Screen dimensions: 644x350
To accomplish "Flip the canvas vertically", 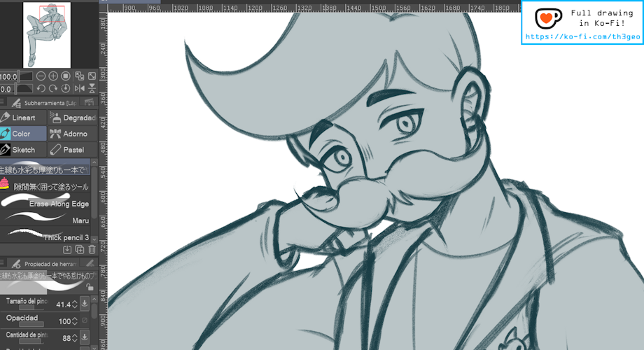I will coord(91,88).
